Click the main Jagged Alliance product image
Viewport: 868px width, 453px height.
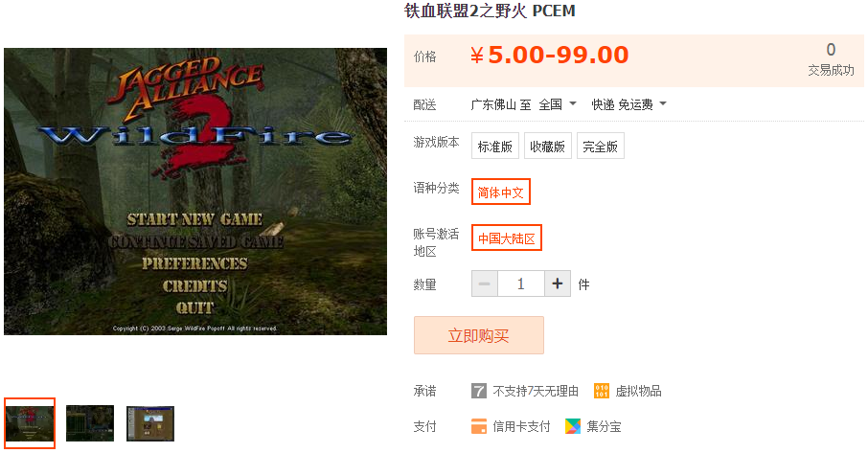tap(195, 192)
